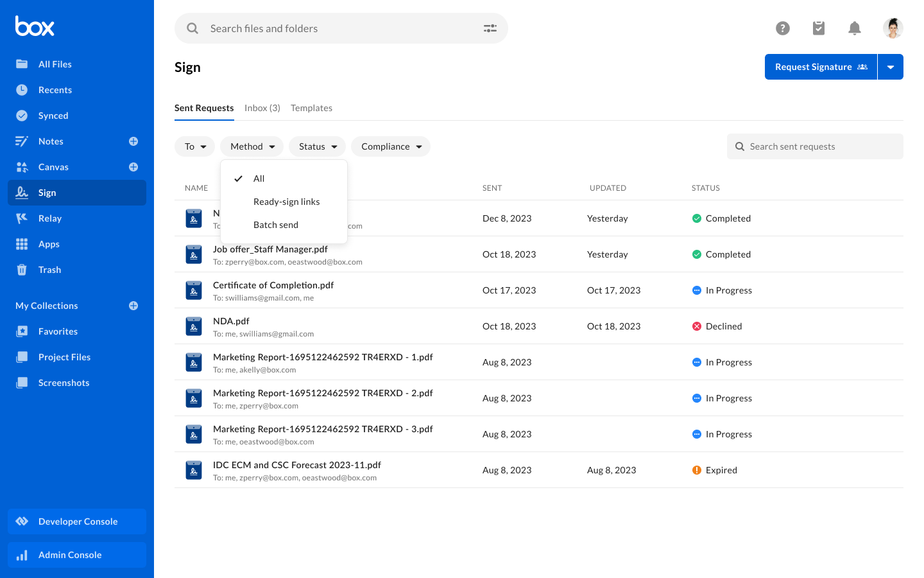The width and height of the screenshot is (924, 578).
Task: Click the Request Signature button
Action: pyautogui.click(x=820, y=67)
